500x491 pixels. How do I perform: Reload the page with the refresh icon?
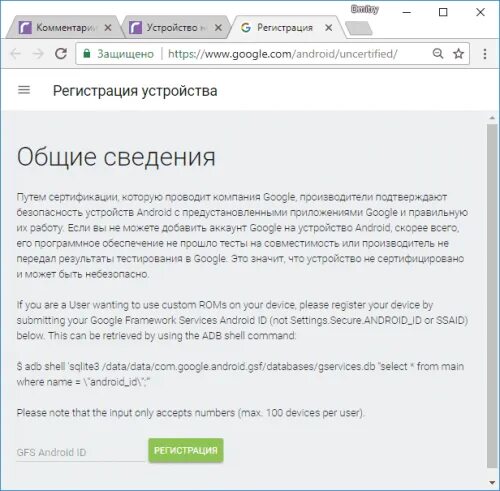61,54
